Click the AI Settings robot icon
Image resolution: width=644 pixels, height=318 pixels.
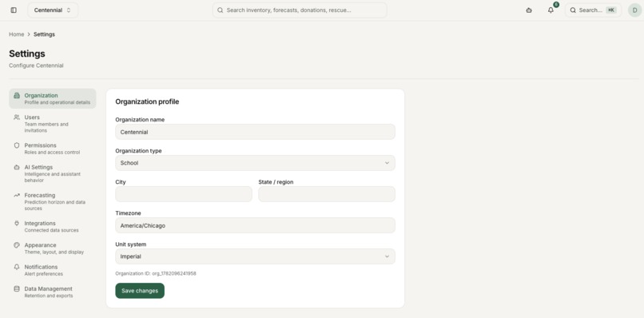point(17,167)
